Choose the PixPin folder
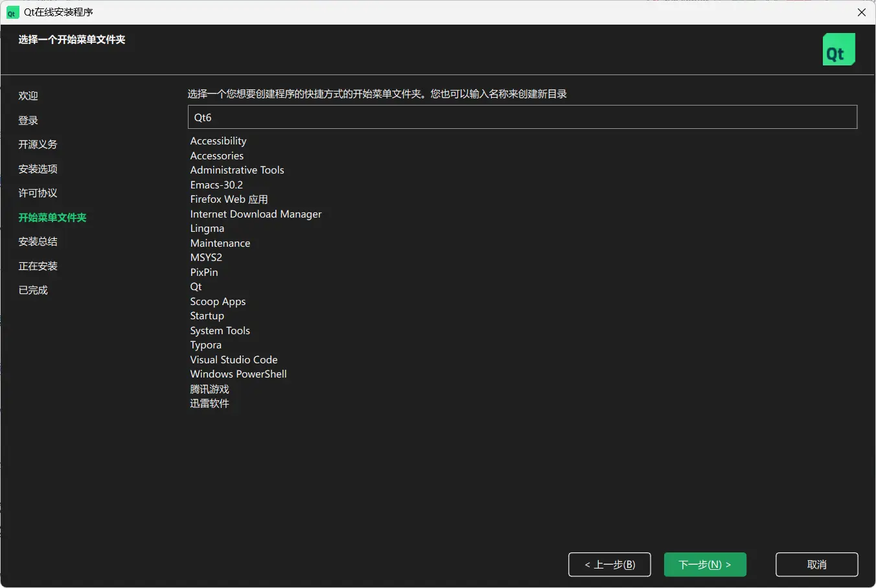This screenshot has height=588, width=876. point(204,273)
